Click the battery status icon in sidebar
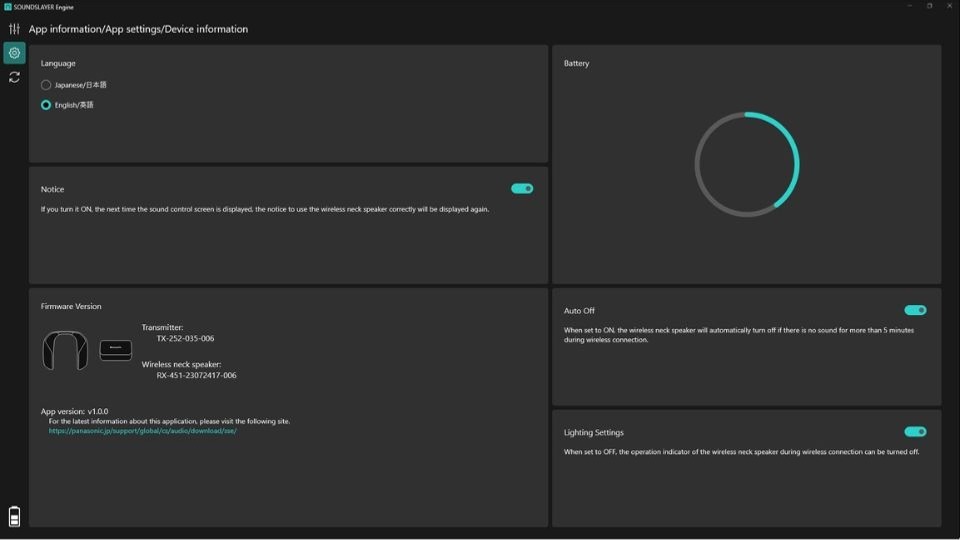This screenshot has height=540, width=960. (x=14, y=516)
